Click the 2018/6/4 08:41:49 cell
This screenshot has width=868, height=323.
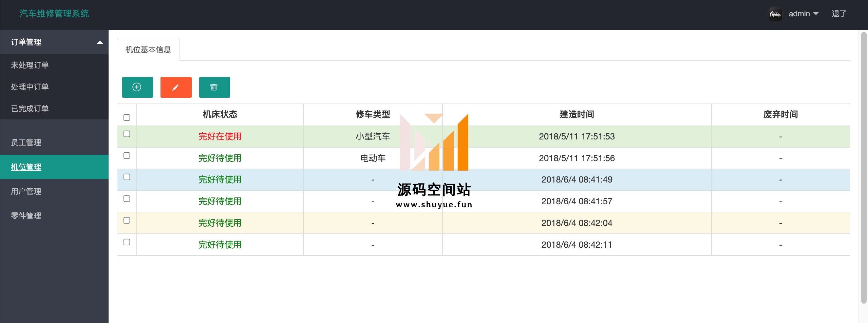577,179
